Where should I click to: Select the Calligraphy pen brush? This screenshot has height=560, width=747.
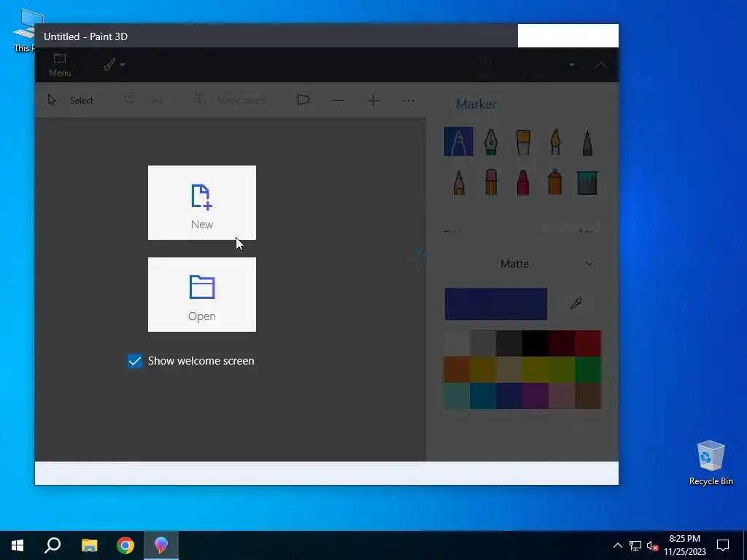[x=491, y=141]
